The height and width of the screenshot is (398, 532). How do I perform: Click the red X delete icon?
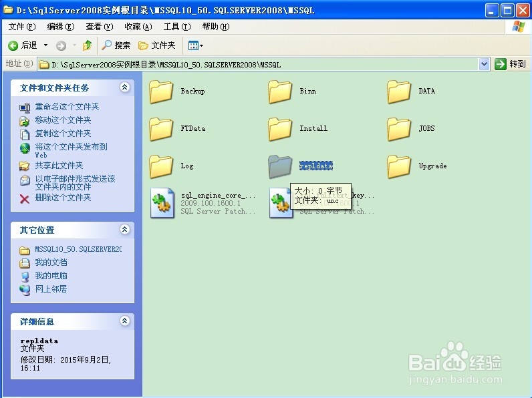tap(25, 198)
